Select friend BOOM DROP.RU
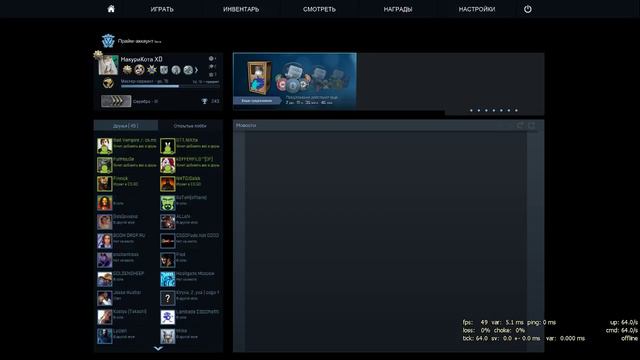The image size is (640, 360). tap(127, 241)
